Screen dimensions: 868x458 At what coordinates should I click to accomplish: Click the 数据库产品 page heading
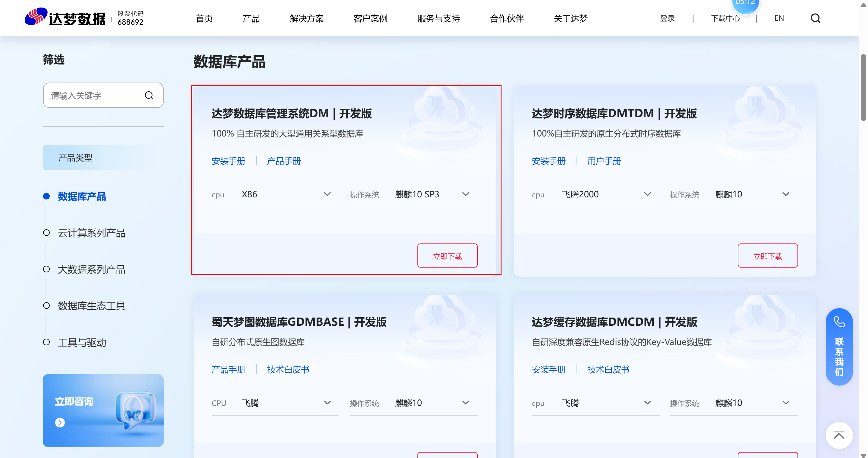(229, 62)
